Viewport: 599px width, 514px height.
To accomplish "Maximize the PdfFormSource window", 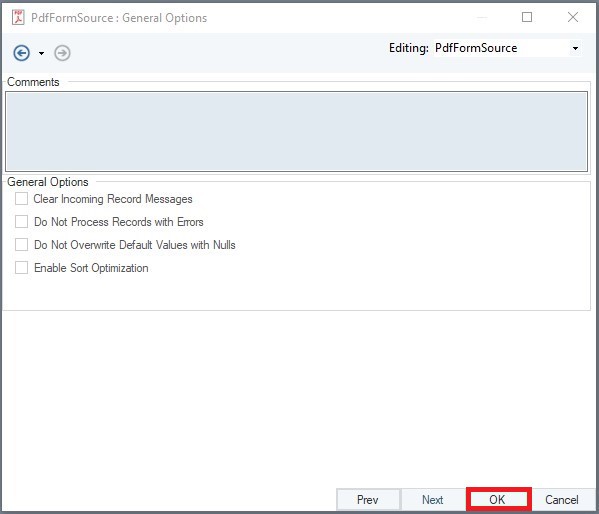I will (527, 17).
